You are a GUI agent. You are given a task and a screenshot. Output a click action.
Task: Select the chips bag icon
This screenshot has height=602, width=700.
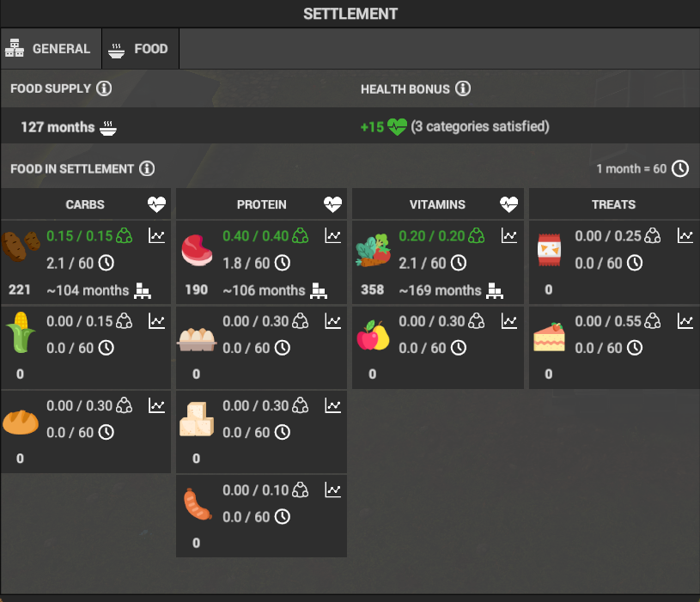click(x=549, y=250)
